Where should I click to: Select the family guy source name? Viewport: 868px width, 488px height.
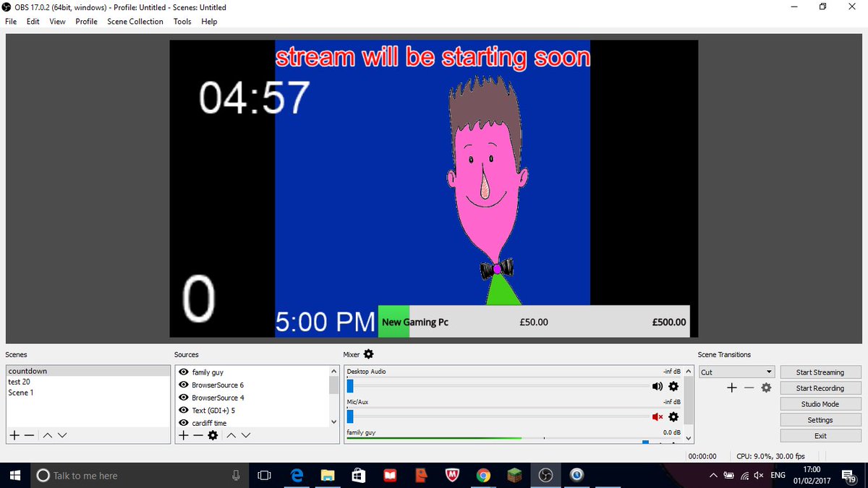click(x=208, y=372)
